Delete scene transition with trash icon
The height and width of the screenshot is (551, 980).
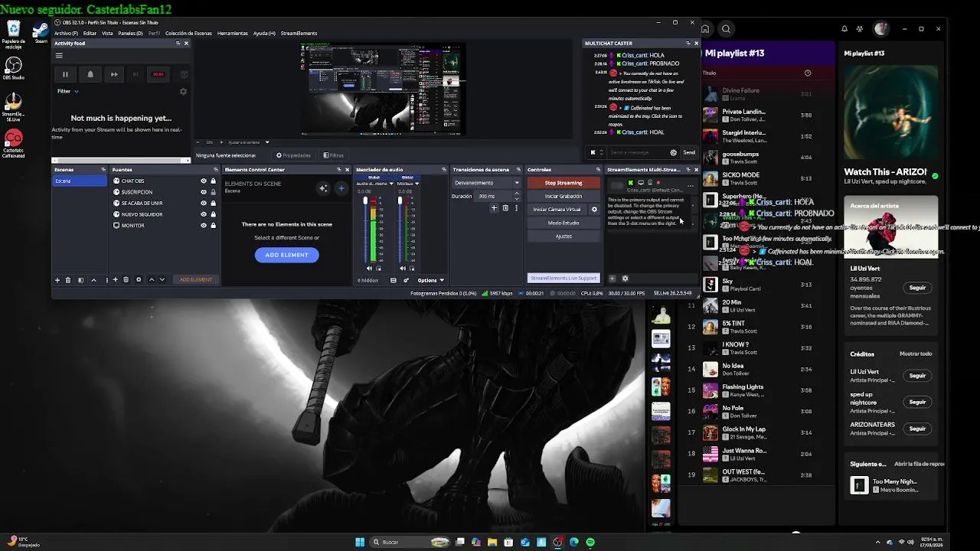(505, 208)
